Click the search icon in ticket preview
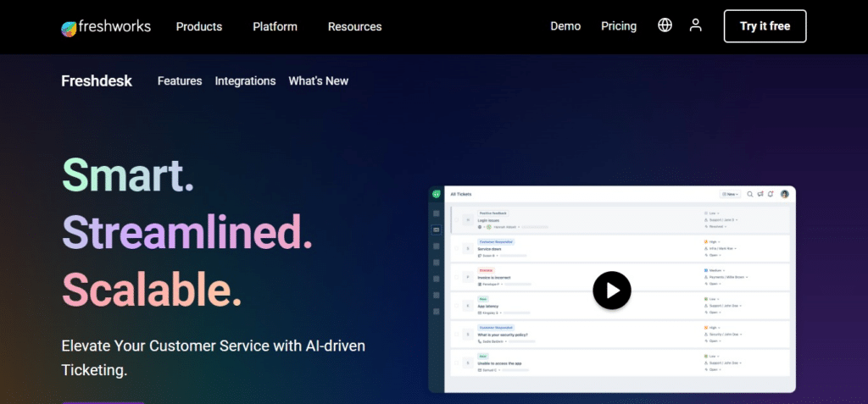Viewport: 868px width, 404px height. (749, 194)
